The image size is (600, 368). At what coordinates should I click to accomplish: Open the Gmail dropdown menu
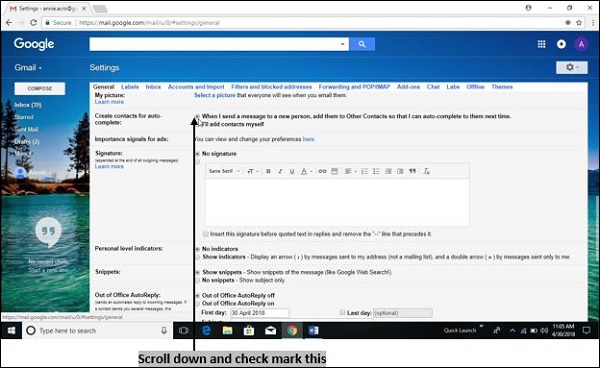28,68
